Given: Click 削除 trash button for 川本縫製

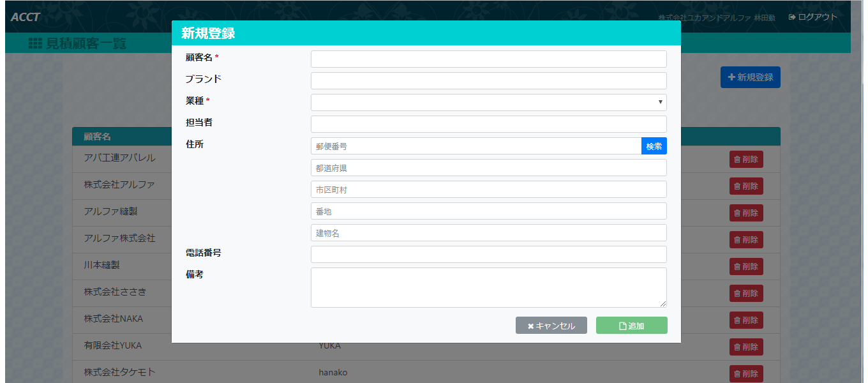Looking at the screenshot, I should point(746,267).
